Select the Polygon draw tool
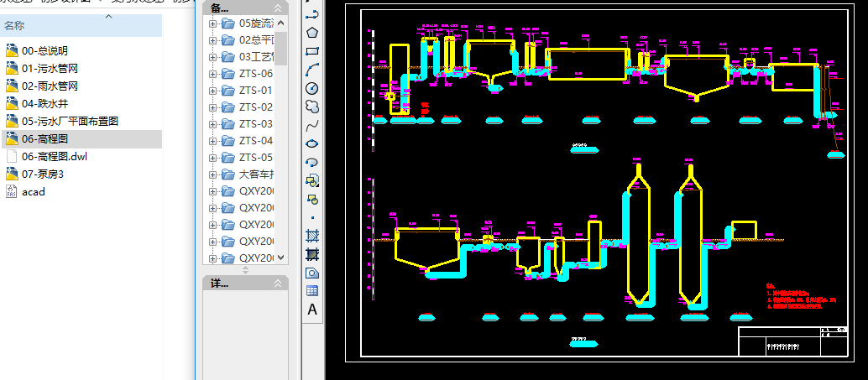The image size is (868, 380). click(x=312, y=33)
